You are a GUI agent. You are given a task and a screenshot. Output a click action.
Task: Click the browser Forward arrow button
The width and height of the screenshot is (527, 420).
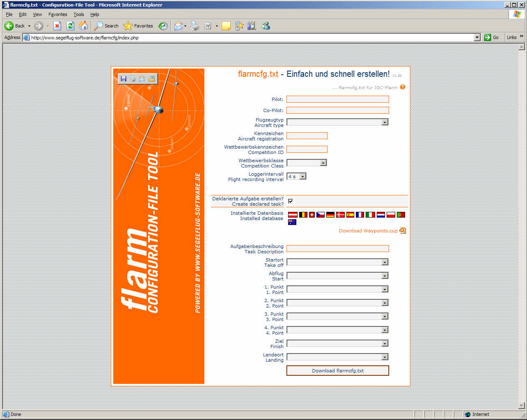(x=39, y=26)
